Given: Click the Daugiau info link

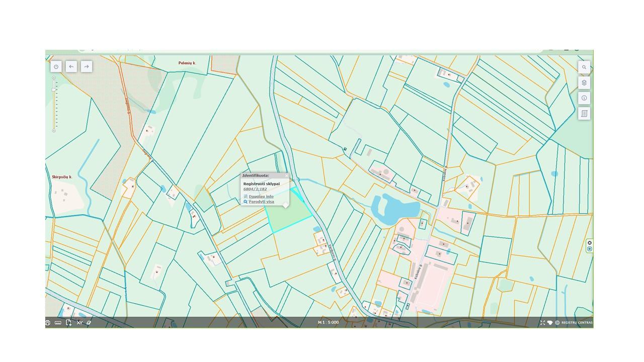Looking at the screenshot, I should point(261,197).
